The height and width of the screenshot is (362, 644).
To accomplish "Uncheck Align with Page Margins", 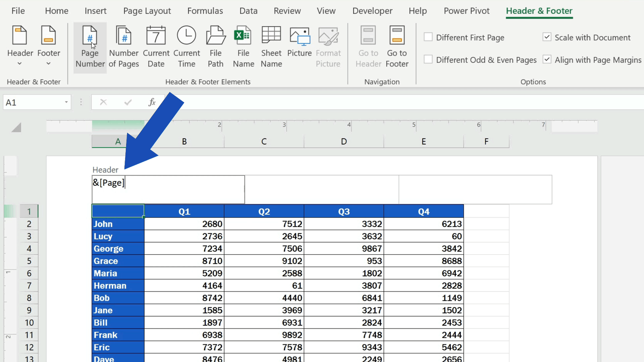I will point(546,59).
